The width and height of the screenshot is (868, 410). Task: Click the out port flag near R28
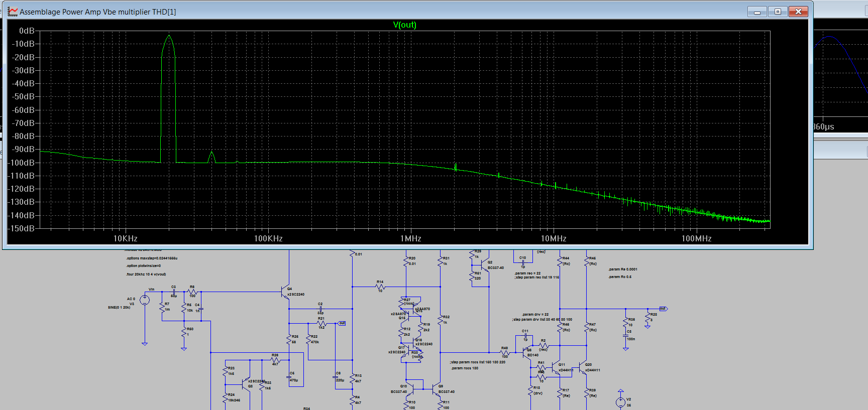[663, 309]
